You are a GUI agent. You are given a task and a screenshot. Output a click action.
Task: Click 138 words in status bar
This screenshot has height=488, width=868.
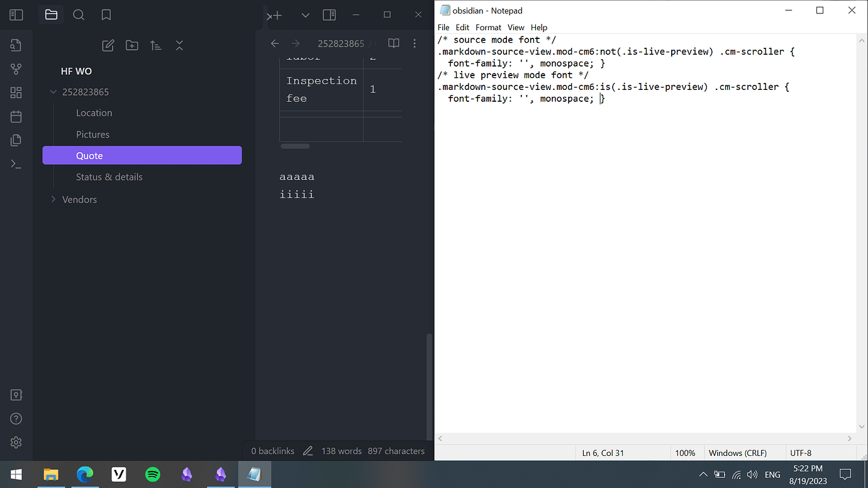[x=342, y=451]
